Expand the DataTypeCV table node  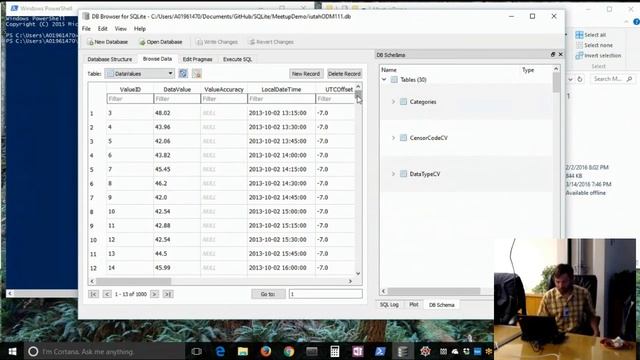pos(393,174)
